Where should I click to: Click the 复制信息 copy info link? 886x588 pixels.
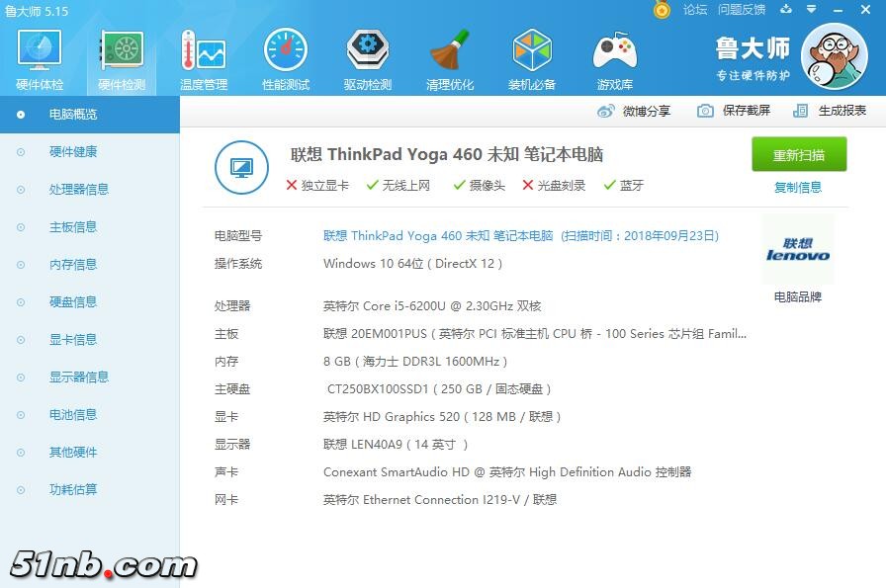click(798, 188)
